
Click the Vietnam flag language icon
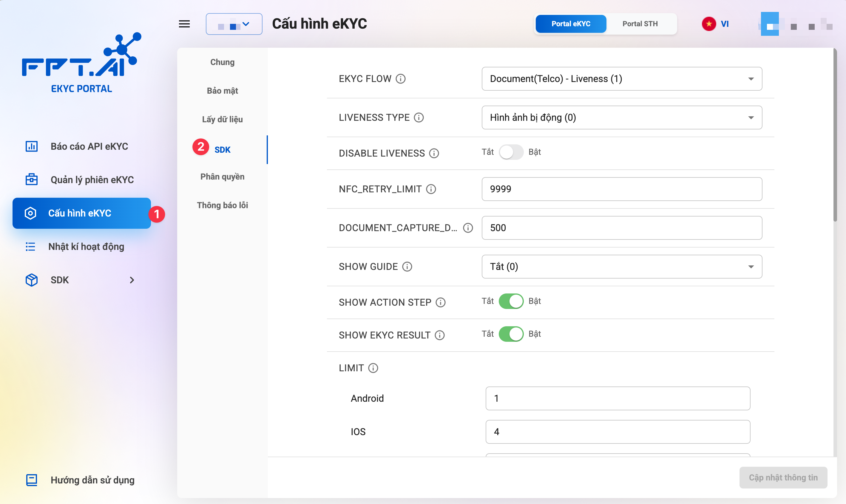point(709,24)
